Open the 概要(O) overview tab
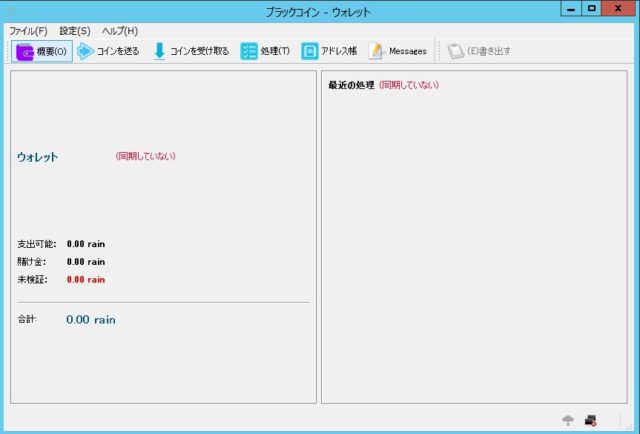 point(42,51)
